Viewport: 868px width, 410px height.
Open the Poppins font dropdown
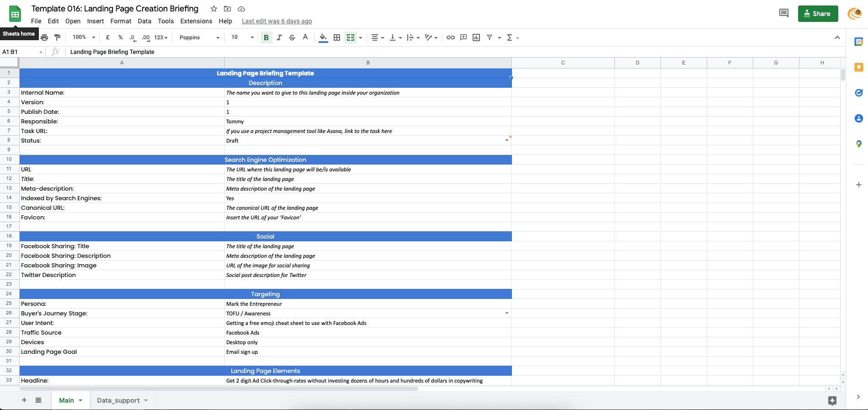199,37
